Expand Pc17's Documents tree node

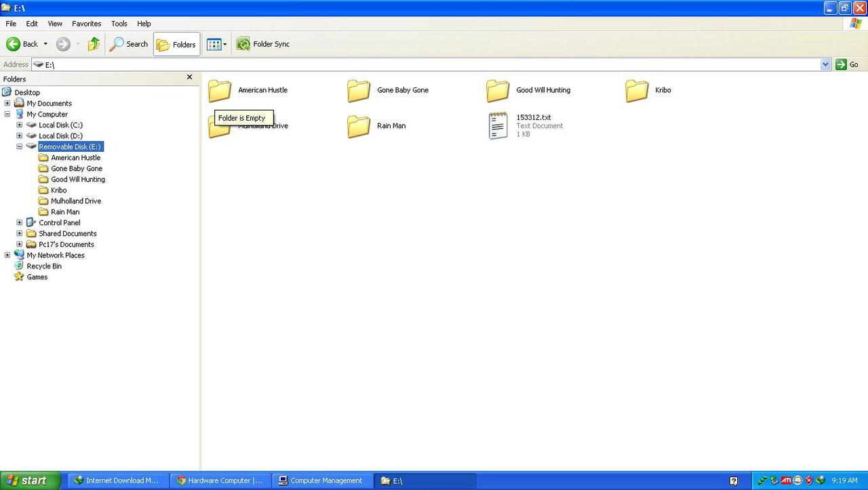click(x=20, y=245)
